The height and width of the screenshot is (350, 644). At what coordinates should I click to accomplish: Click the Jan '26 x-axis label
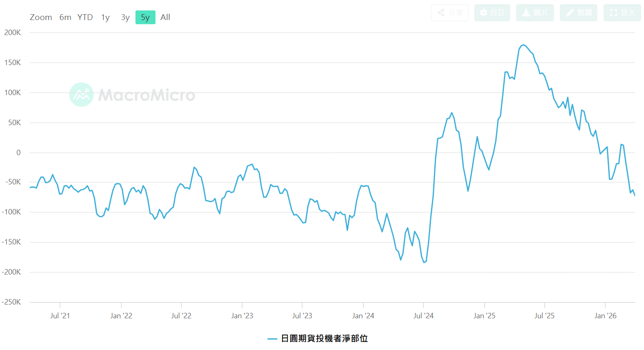[605, 316]
